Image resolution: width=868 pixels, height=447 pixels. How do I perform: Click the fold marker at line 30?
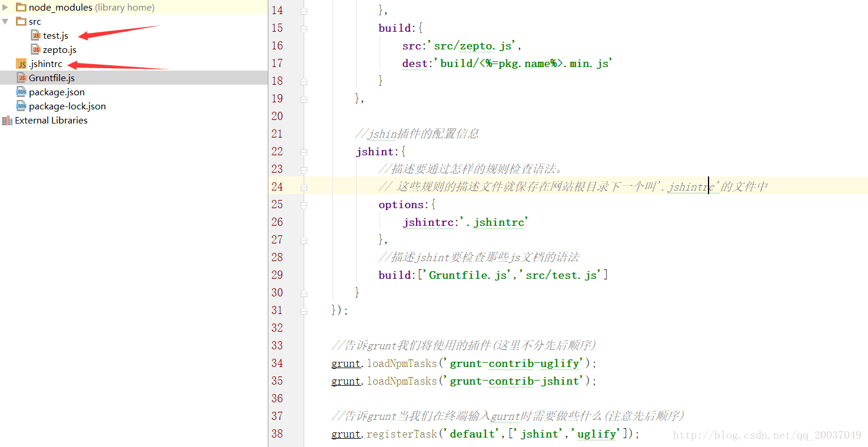pyautogui.click(x=304, y=293)
